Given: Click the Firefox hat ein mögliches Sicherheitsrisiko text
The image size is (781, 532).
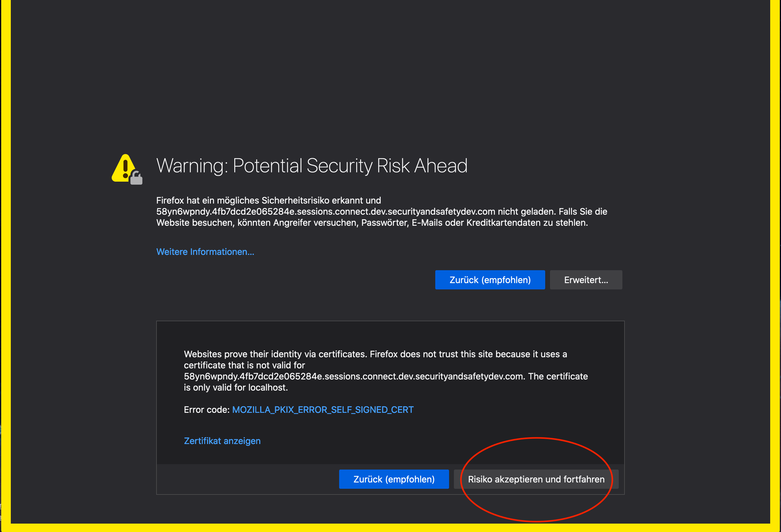Looking at the screenshot, I should click(269, 201).
